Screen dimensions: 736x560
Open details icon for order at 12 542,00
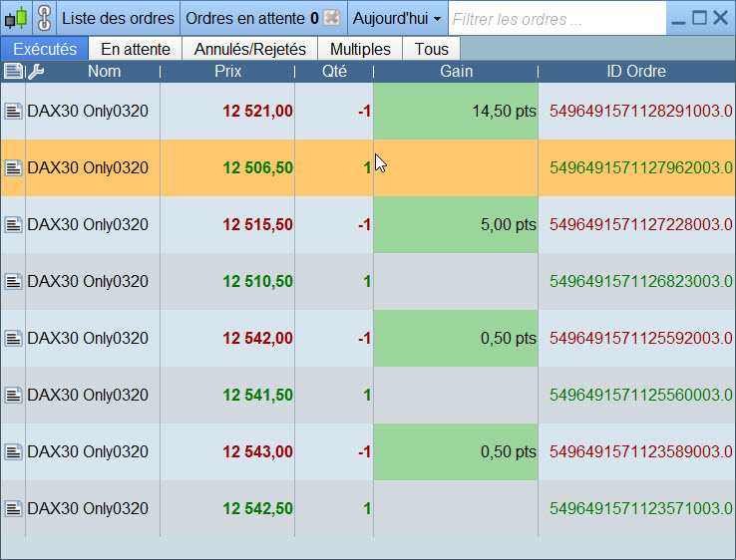click(13, 338)
